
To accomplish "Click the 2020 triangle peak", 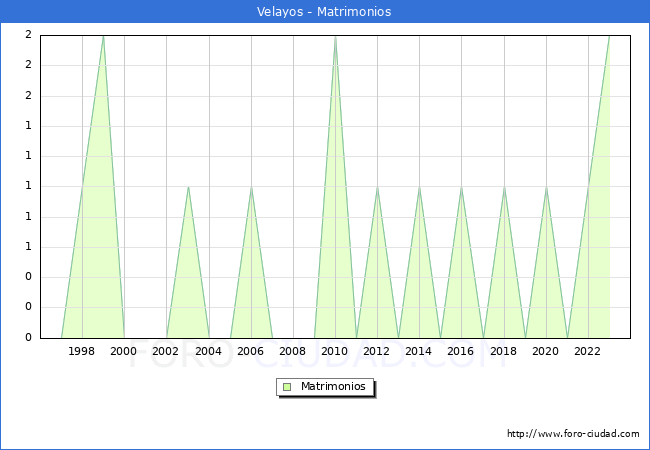I will tap(546, 187).
